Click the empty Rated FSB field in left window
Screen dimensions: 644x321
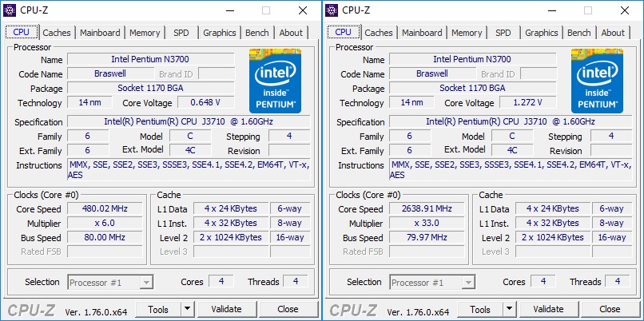[105, 252]
